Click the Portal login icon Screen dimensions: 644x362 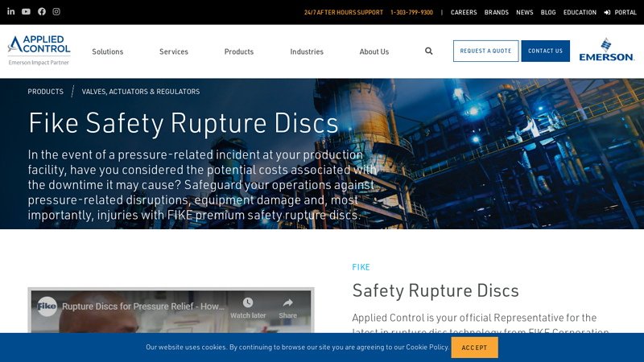tap(607, 12)
